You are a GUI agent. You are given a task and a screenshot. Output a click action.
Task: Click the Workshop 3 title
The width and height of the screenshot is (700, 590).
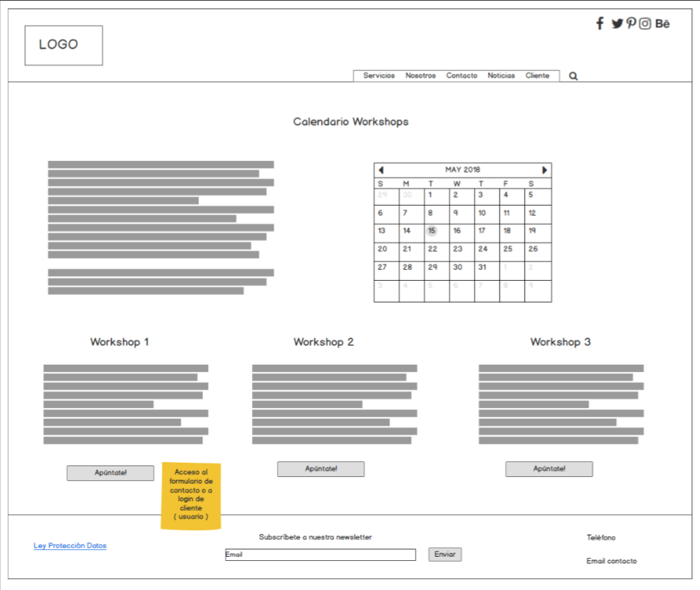561,342
